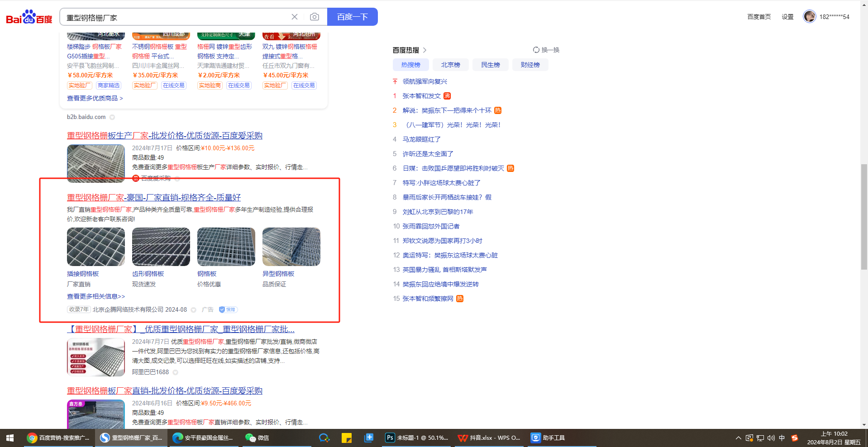The width and height of the screenshot is (868, 447).
Task: Click the camera image search icon
Action: point(314,17)
